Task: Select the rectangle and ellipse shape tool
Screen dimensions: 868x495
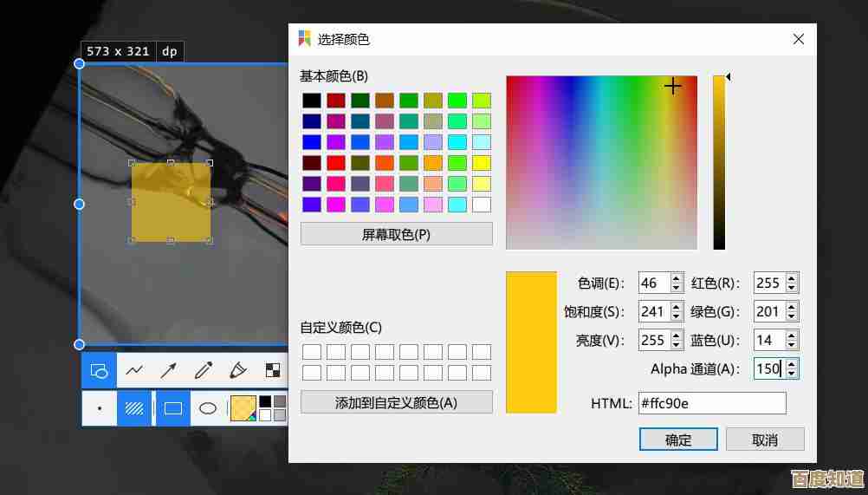Action: click(99, 371)
